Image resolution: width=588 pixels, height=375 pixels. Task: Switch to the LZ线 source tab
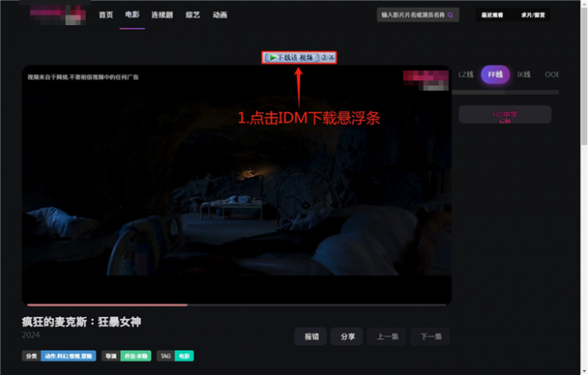click(x=466, y=74)
